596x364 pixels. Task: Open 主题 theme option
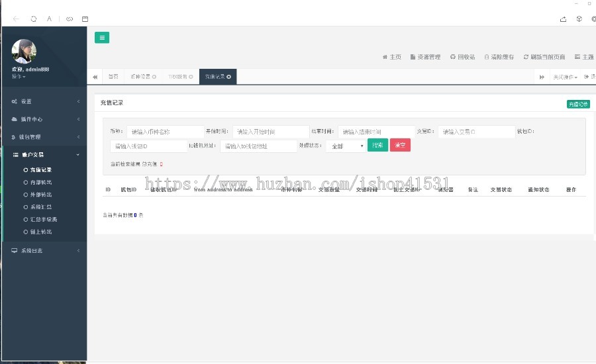tap(584, 57)
